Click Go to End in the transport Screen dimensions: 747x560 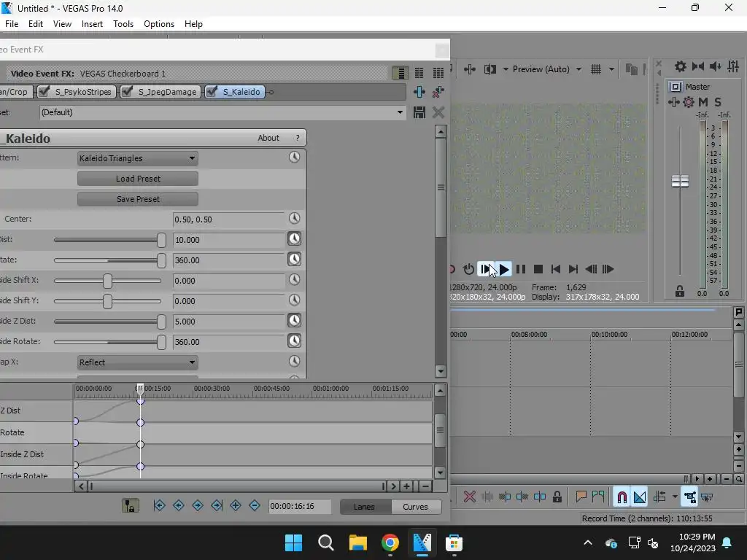[x=573, y=269]
